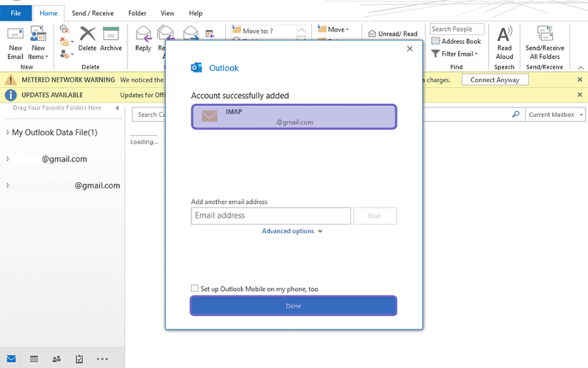
Task: Expand the Quick Steps gallery arrow
Action: pyautogui.click(x=301, y=39)
